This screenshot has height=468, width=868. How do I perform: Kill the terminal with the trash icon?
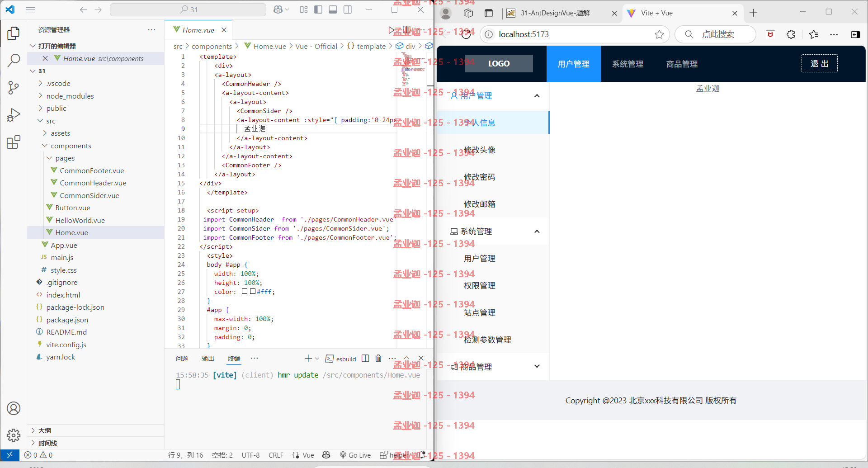378,359
